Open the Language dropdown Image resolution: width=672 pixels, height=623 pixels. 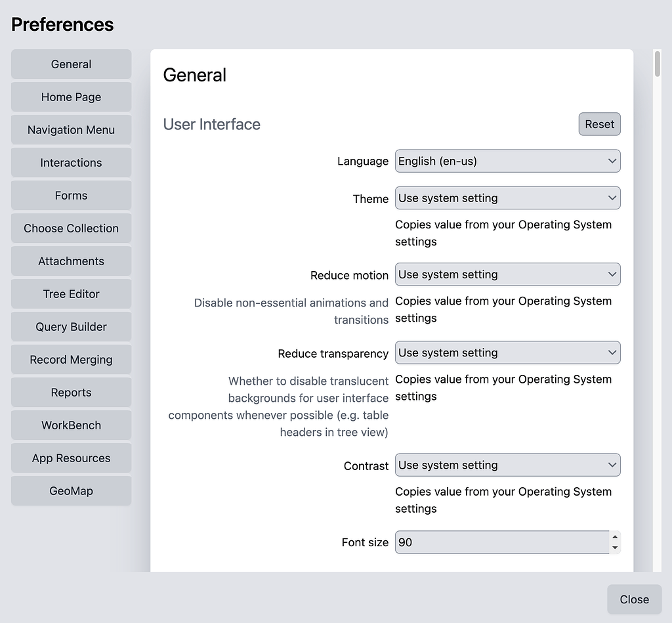tap(507, 161)
